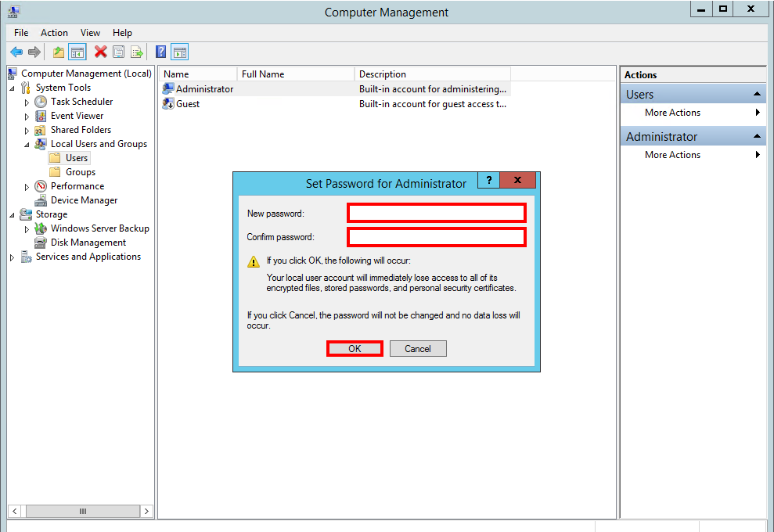Click the tree pane scroll left arrow

click(x=15, y=512)
